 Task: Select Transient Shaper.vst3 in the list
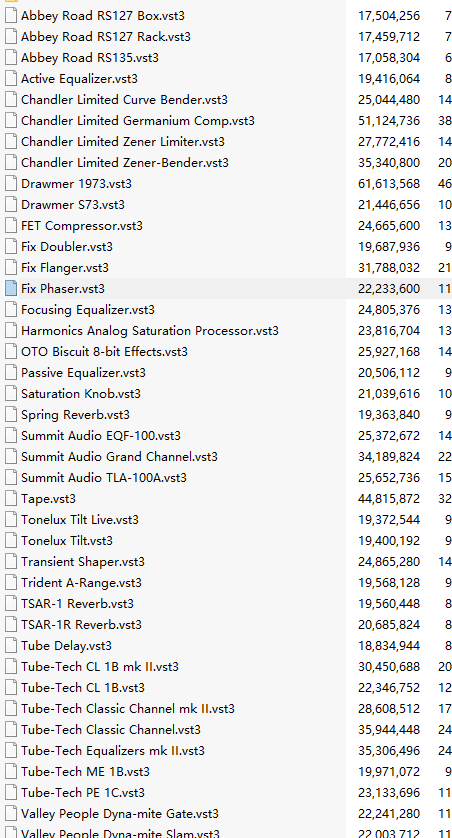click(x=83, y=562)
